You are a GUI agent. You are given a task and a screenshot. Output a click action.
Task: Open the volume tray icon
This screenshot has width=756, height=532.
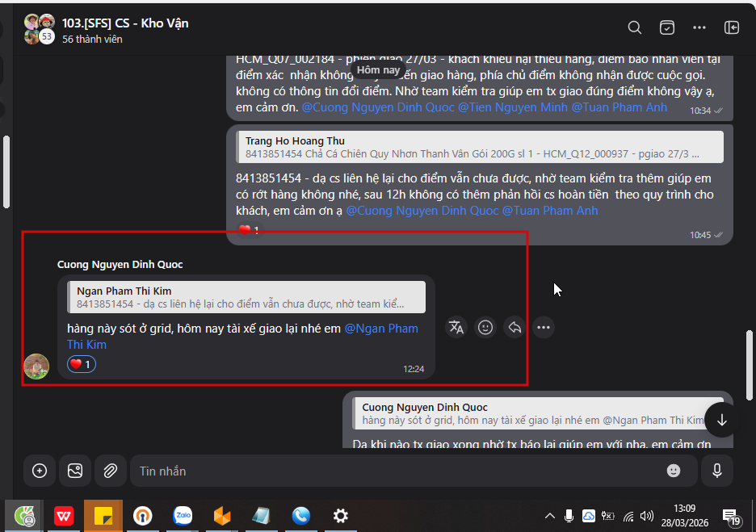click(646, 516)
